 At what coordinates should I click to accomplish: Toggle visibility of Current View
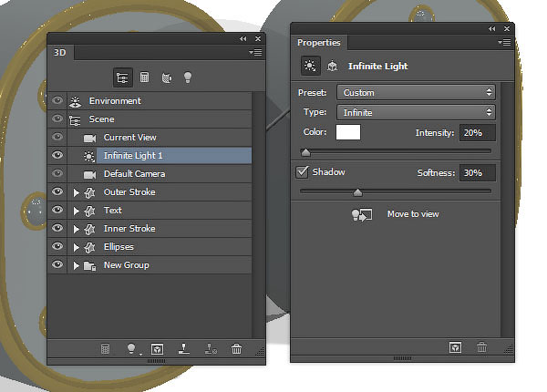tap(57, 137)
